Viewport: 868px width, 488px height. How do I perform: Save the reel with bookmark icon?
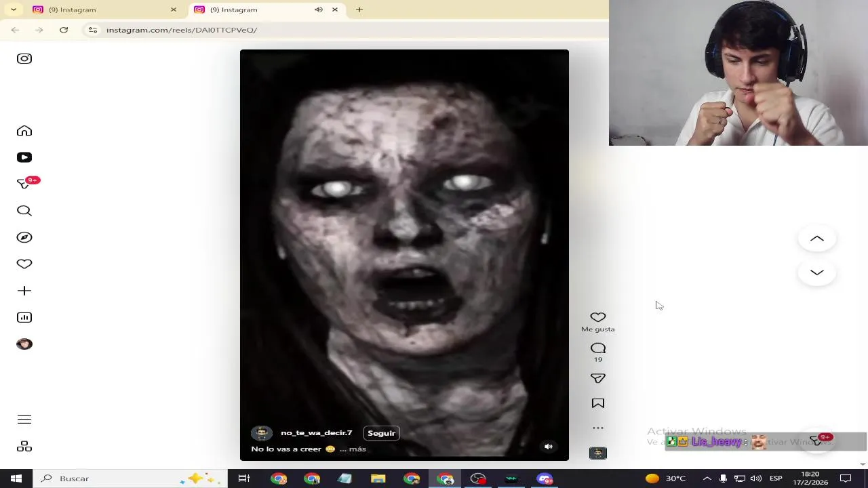pos(598,403)
